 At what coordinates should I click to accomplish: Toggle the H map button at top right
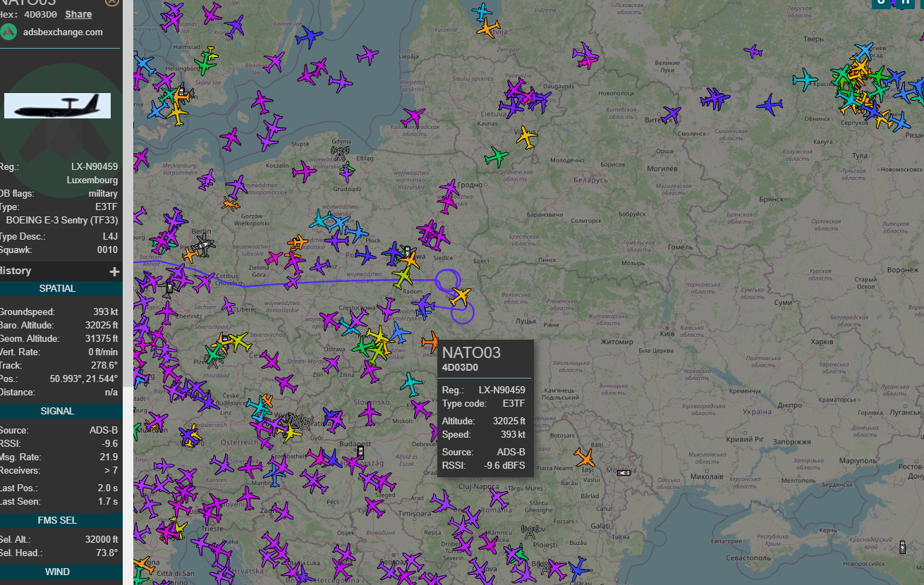coord(904,2)
